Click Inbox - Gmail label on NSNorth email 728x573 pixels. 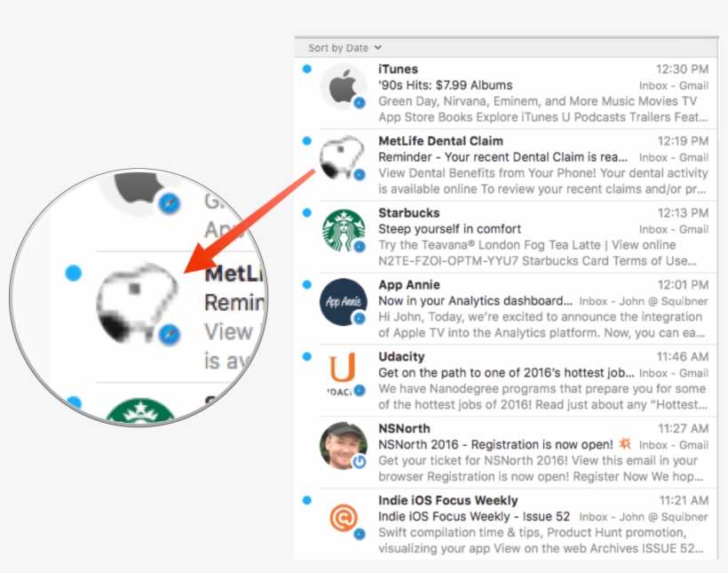coord(674,445)
